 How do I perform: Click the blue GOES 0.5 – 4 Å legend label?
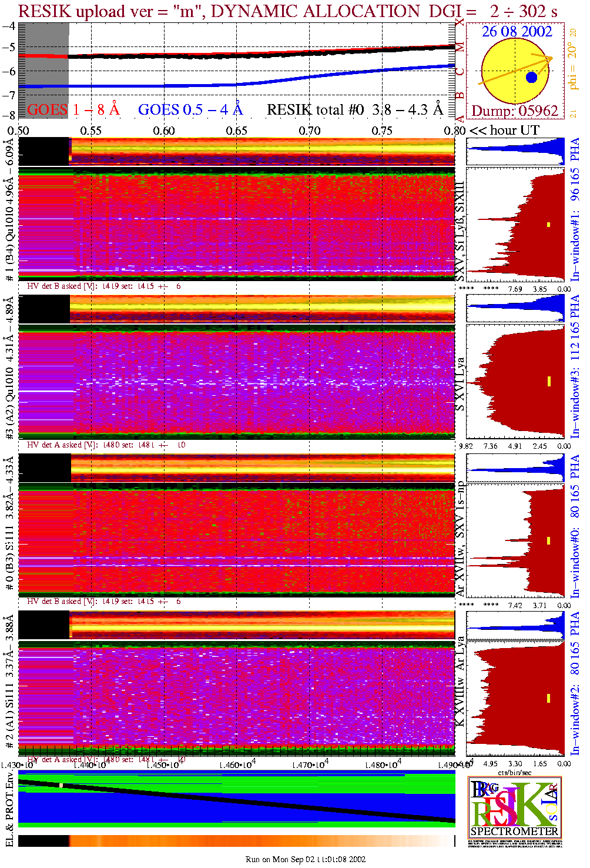point(190,110)
